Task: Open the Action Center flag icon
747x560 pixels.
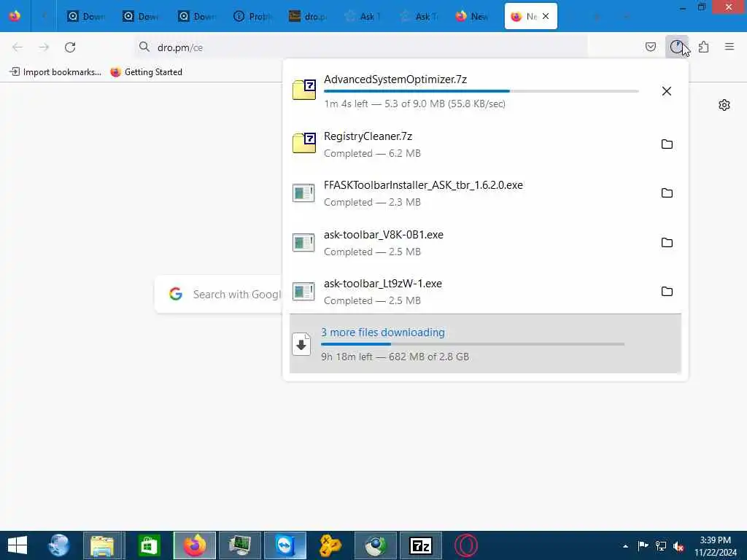Action: pyautogui.click(x=643, y=546)
